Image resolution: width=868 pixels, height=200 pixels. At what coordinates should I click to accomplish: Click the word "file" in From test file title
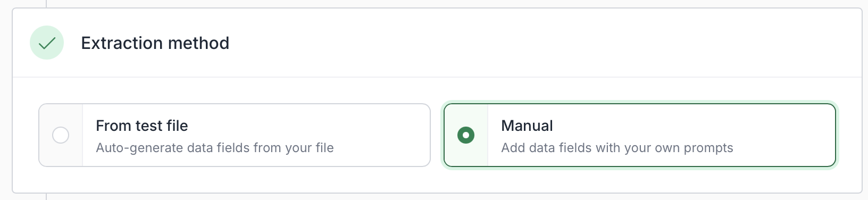point(177,126)
